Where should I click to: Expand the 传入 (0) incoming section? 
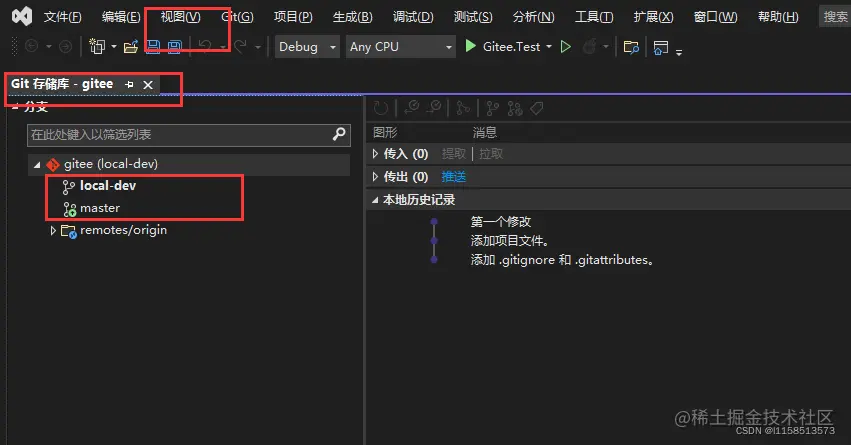[375, 154]
